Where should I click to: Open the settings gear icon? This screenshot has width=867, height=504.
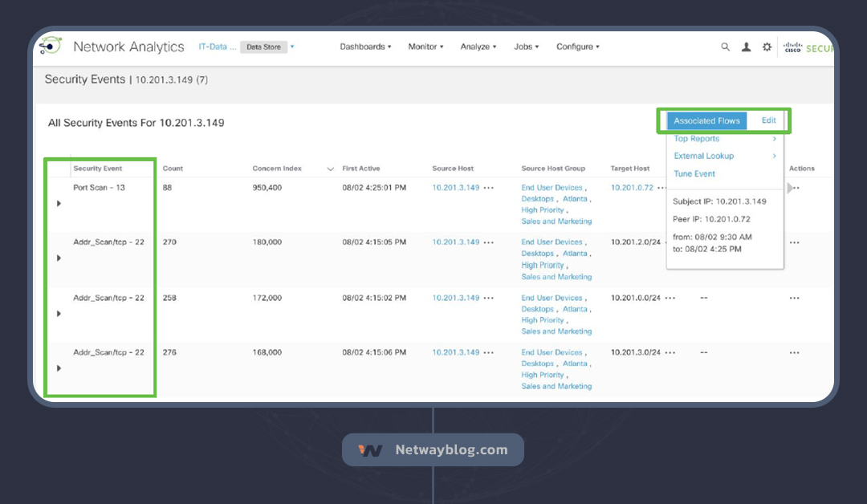(767, 47)
